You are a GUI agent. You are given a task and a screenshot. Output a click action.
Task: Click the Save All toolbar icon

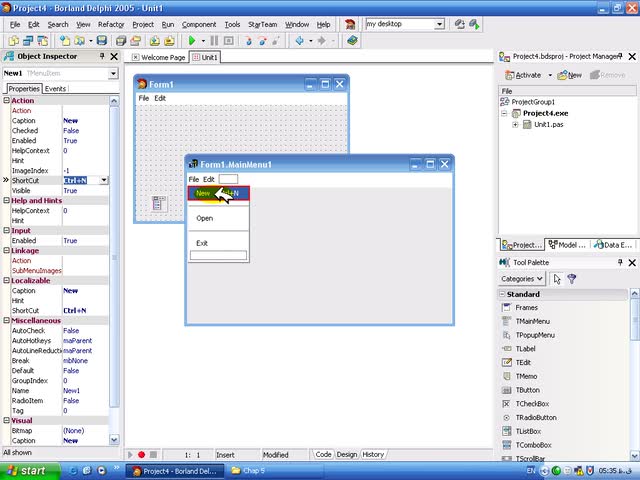coord(121,41)
